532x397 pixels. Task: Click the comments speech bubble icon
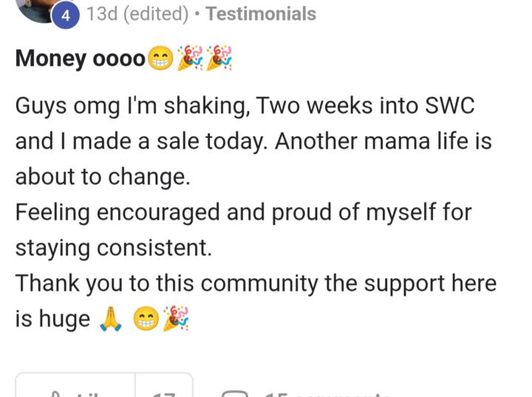point(236,392)
